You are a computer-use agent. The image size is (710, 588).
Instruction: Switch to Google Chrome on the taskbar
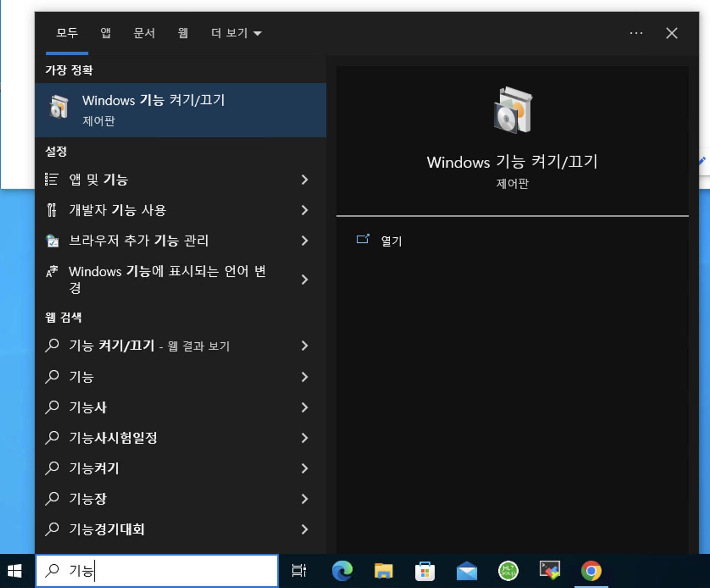point(591,571)
